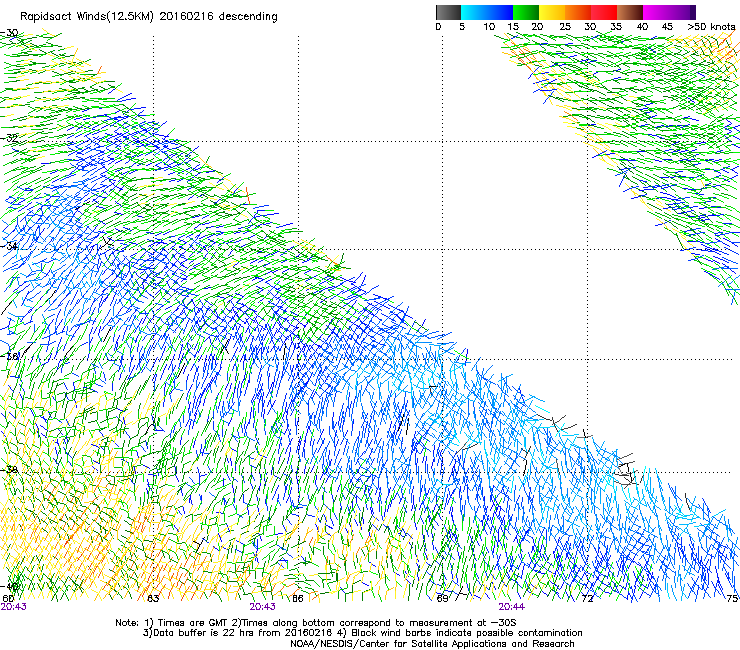740x650 pixels.
Task: Pick the red 30-35 knots legend color
Action: (604, 12)
